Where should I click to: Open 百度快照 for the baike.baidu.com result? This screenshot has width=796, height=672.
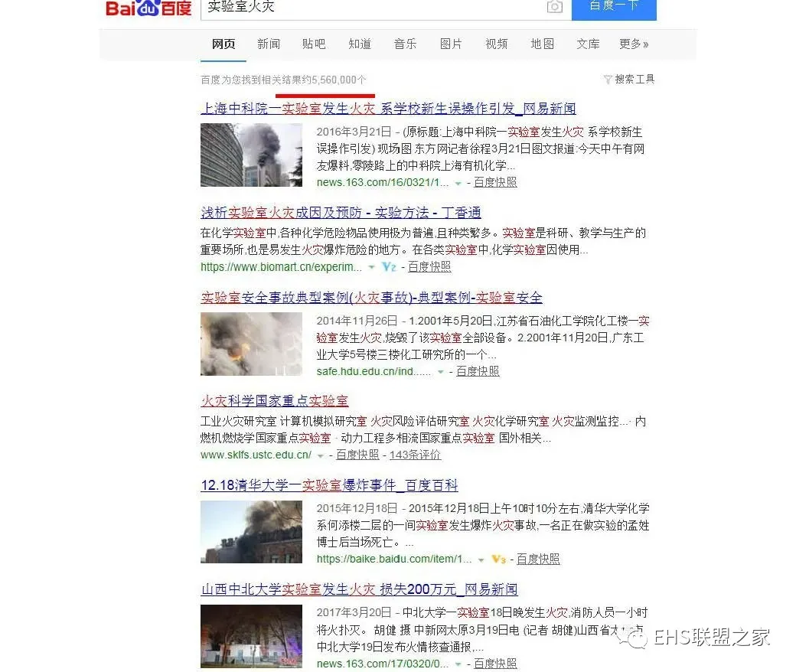[x=538, y=559]
